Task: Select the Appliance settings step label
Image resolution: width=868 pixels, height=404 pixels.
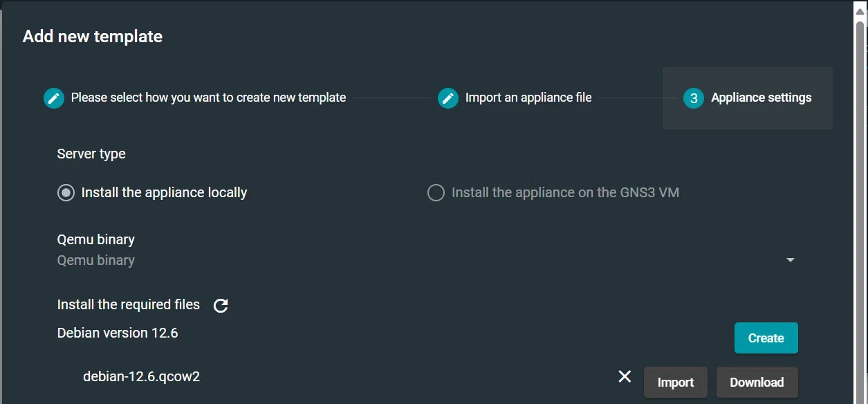Action: pyautogui.click(x=761, y=98)
